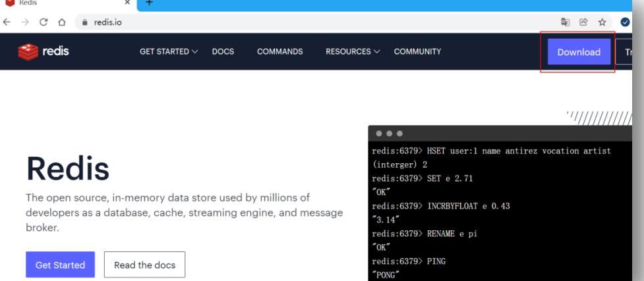Click the (interger) 2 output line
This screenshot has width=644, height=281.
pos(399,165)
